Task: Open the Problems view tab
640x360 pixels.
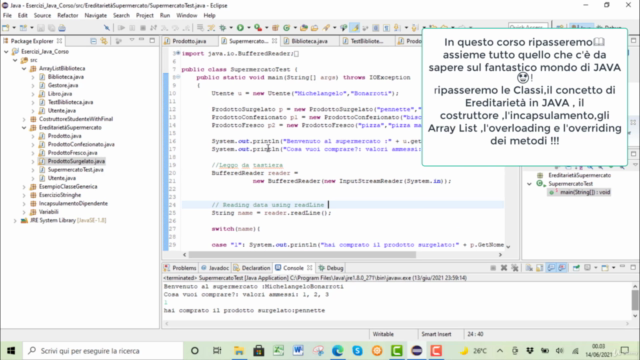Action: [x=180, y=268]
